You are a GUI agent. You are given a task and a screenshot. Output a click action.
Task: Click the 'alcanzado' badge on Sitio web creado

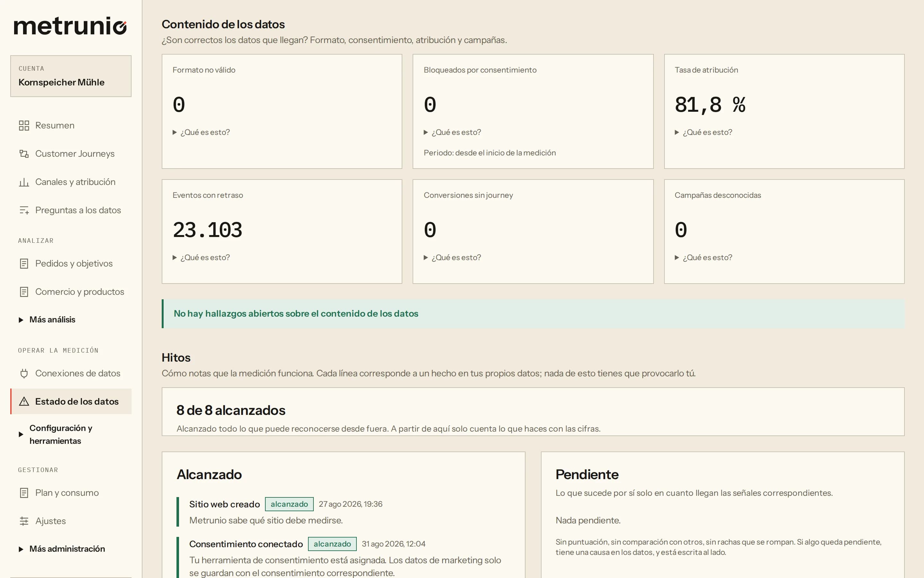point(289,504)
